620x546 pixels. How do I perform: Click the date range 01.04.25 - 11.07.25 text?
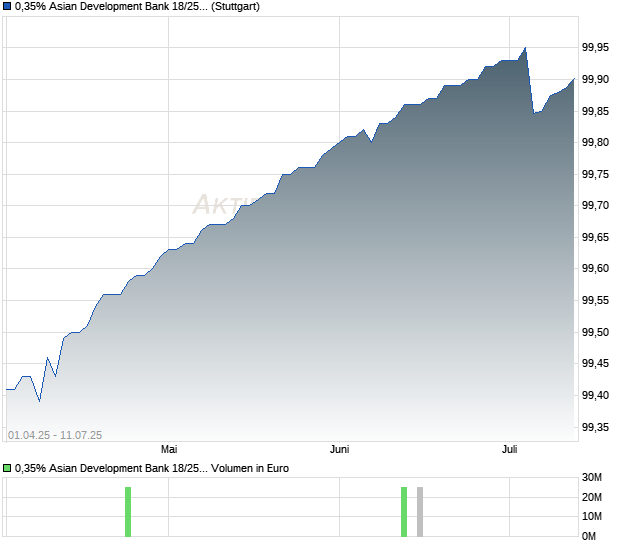coord(55,435)
